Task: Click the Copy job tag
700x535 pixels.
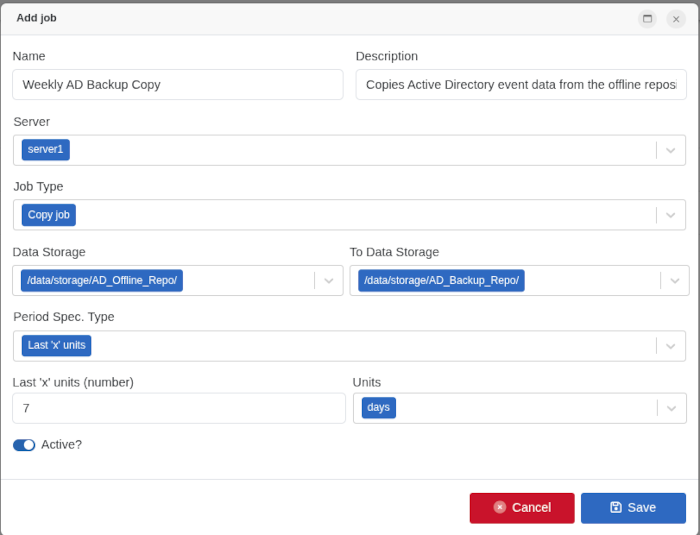Action: 49,215
